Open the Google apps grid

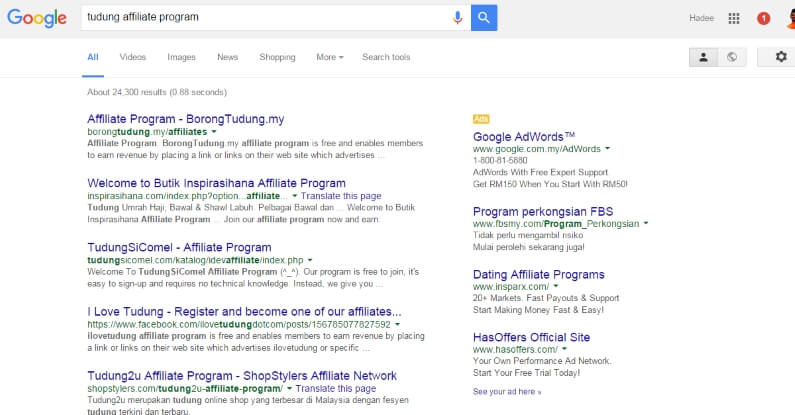tap(734, 18)
